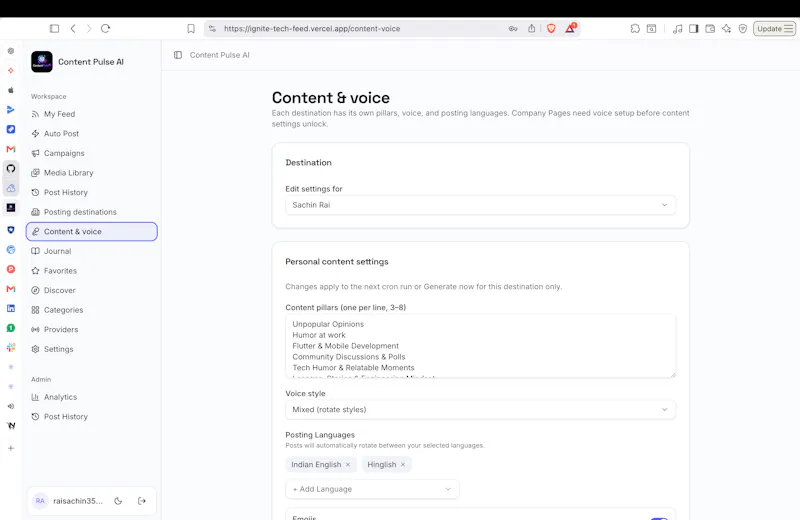Go forward in browser
800x520 pixels.
click(x=89, y=29)
